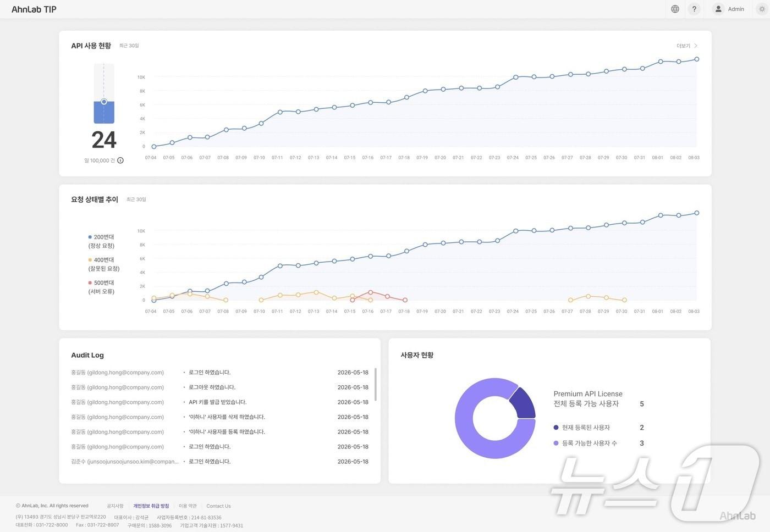Select the 07-24 data point on API chart
The width and height of the screenshot is (770, 532).
pyautogui.click(x=516, y=77)
